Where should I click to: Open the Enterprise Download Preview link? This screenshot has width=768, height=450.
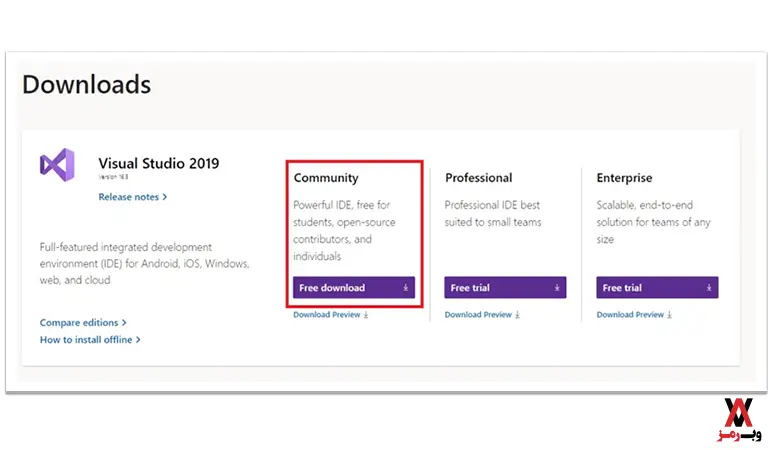tap(630, 315)
